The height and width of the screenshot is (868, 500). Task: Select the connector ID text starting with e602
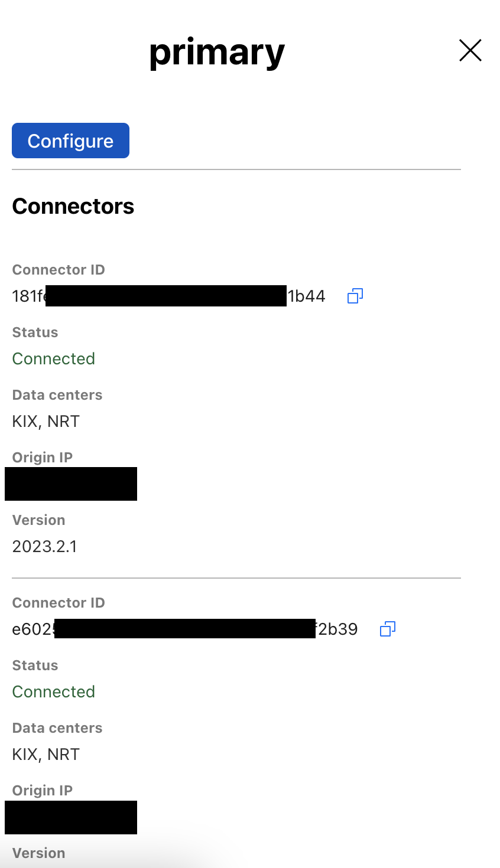coord(185,629)
